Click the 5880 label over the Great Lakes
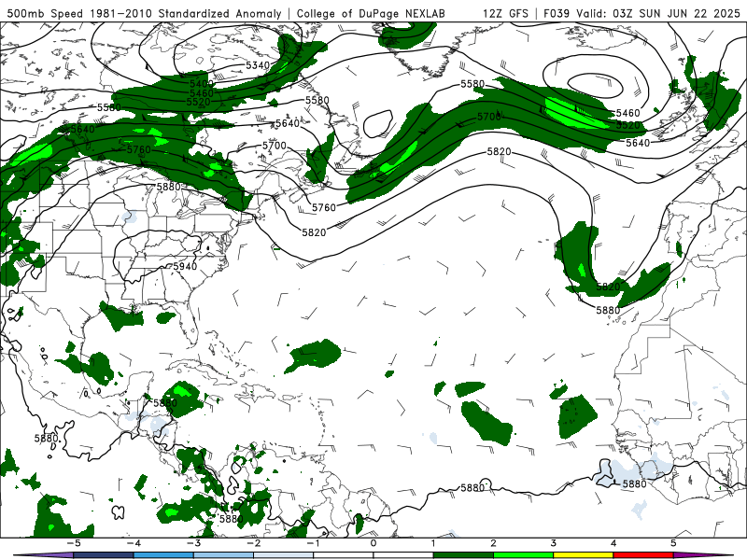The image size is (747, 560). [169, 187]
